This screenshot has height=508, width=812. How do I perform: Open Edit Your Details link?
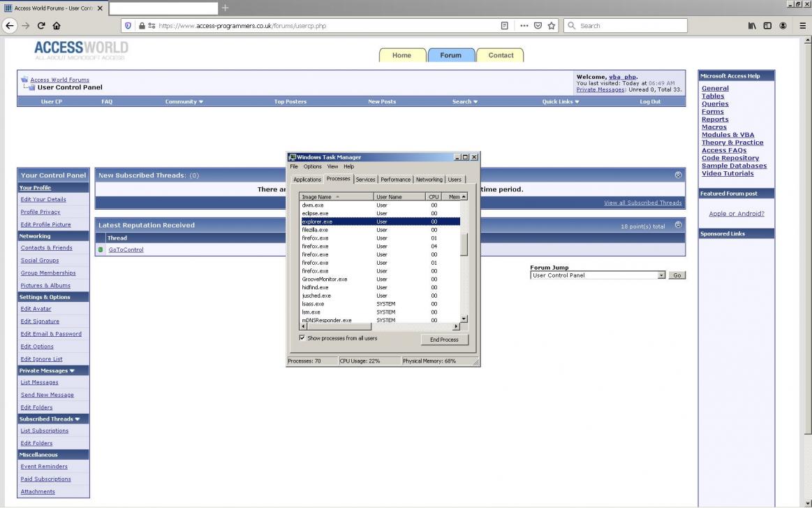pyautogui.click(x=43, y=199)
